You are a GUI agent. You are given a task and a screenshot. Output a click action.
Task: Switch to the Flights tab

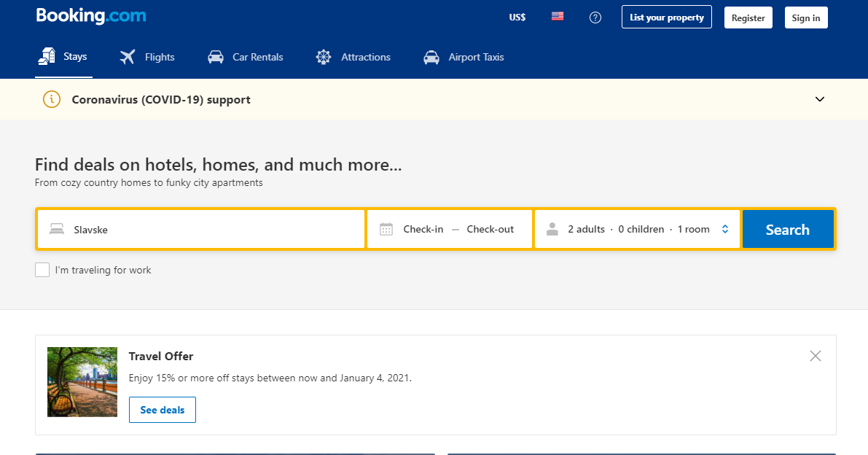pos(147,57)
